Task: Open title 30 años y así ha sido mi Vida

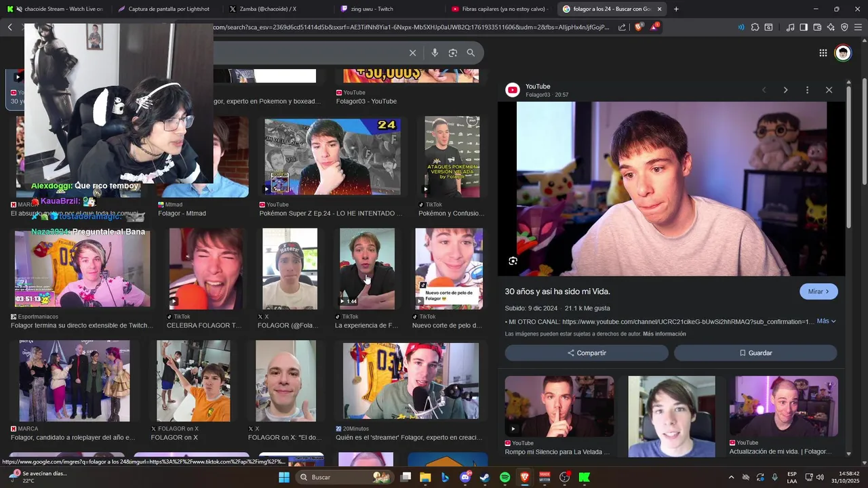Action: (x=557, y=291)
